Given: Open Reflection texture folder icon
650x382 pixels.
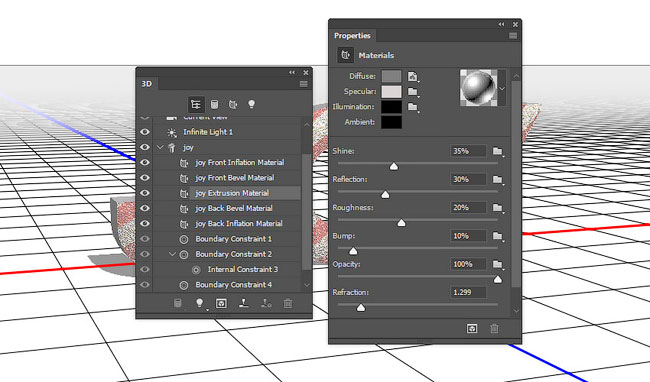Looking at the screenshot, I should coord(498,179).
